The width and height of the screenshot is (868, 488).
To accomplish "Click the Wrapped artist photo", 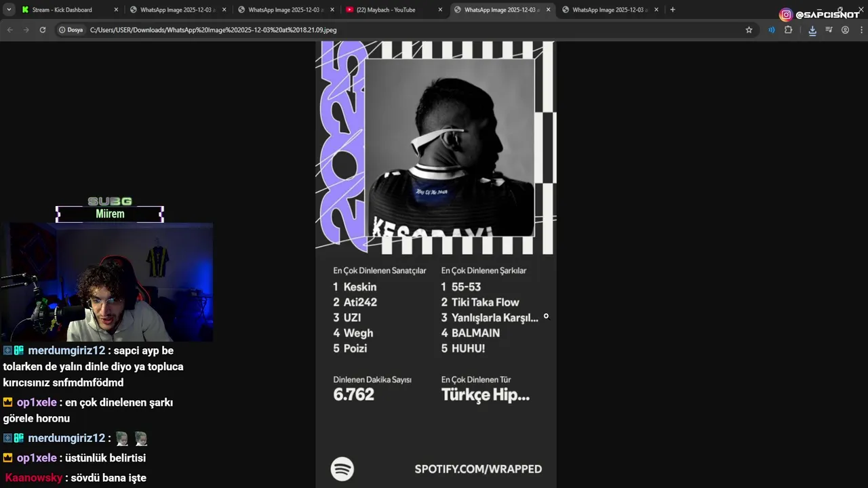I will 450,148.
